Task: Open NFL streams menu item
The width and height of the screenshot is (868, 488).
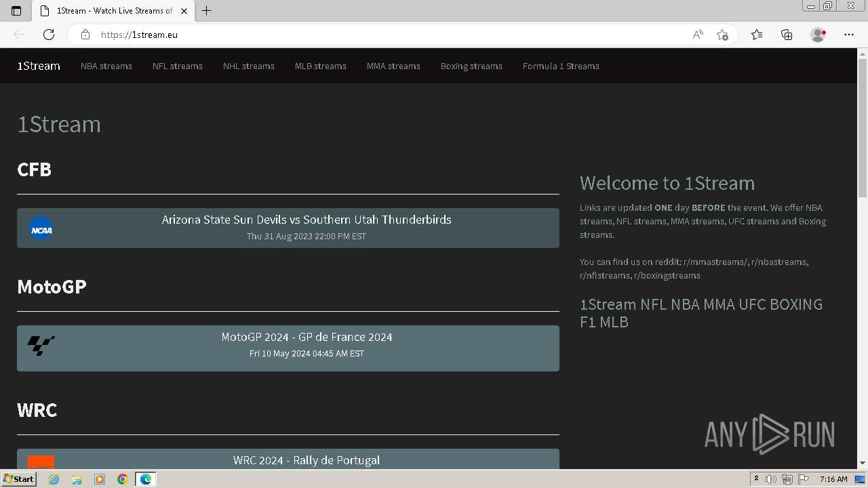Action: tap(178, 66)
